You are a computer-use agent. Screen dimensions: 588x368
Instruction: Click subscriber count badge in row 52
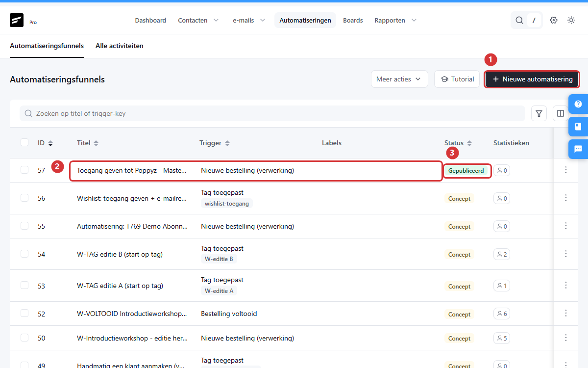pos(502,314)
